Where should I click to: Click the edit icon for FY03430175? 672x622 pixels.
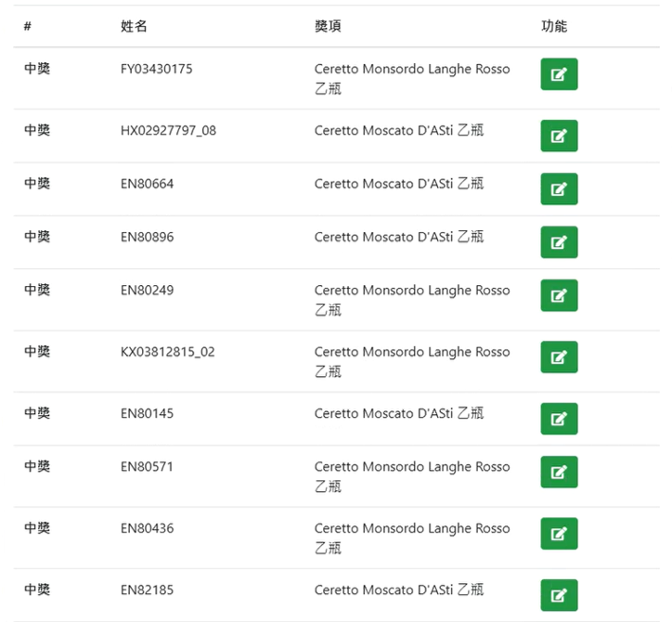[x=559, y=74]
